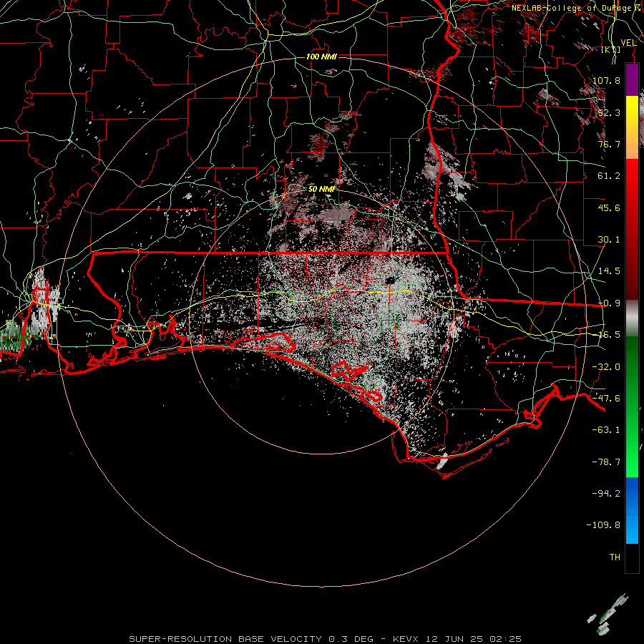Screen dimensions: 644x644
Task: Pick the purple segment of the color bar
Action: pyautogui.click(x=632, y=80)
